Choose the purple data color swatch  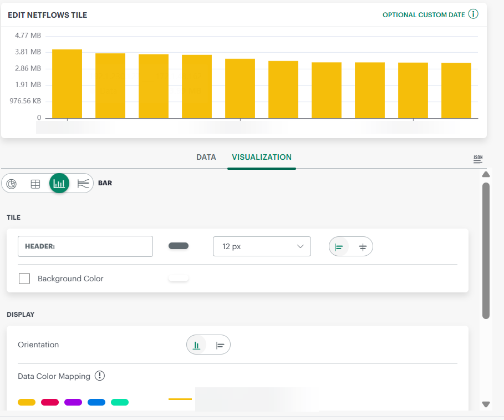[73, 402]
